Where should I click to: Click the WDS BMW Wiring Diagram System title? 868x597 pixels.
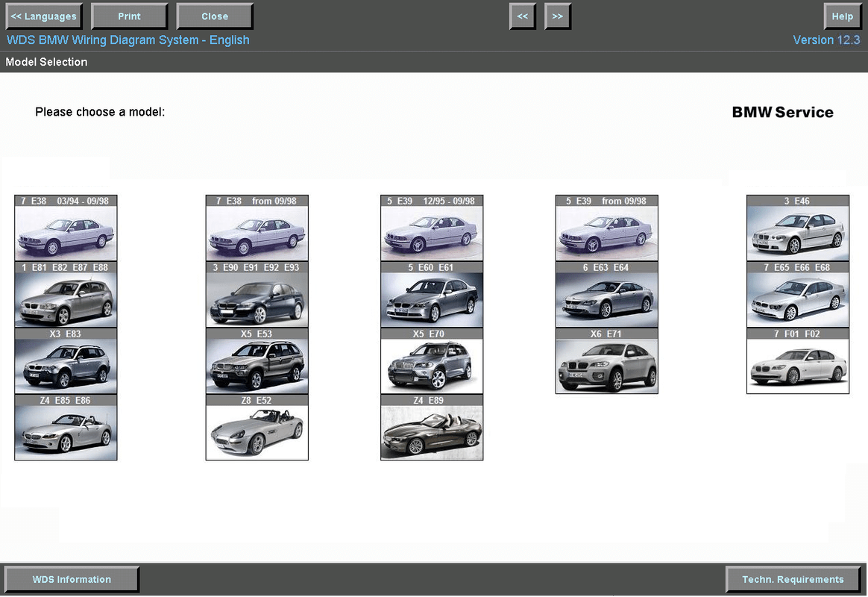coord(128,40)
